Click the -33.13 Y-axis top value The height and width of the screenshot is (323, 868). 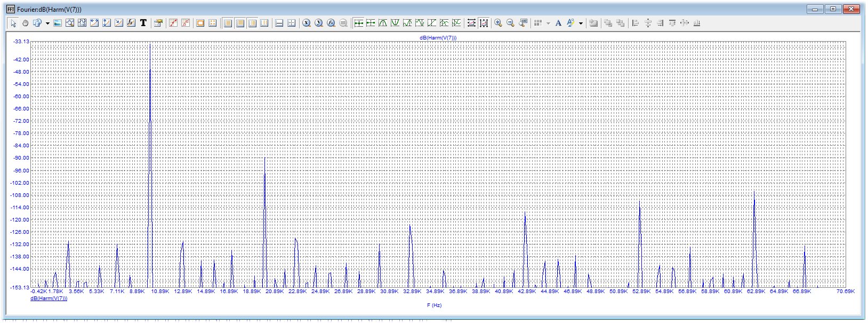[21, 41]
